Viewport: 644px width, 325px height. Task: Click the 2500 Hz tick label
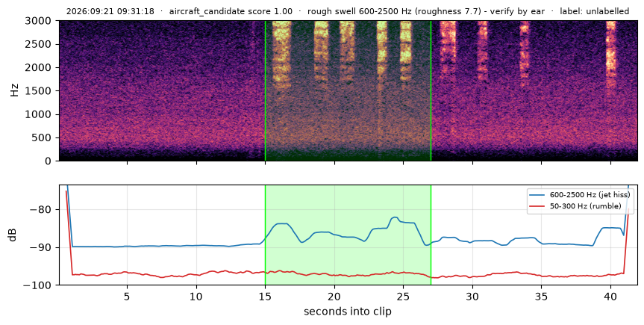click(40, 44)
